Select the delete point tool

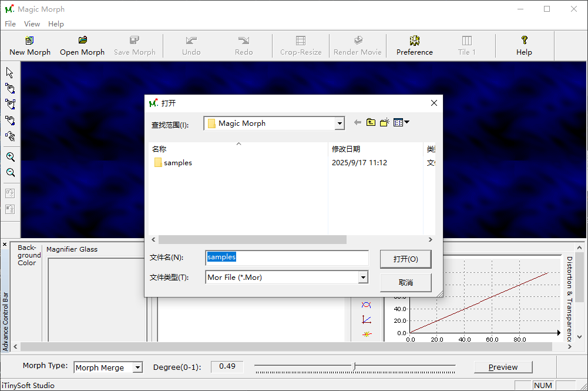[x=10, y=136]
